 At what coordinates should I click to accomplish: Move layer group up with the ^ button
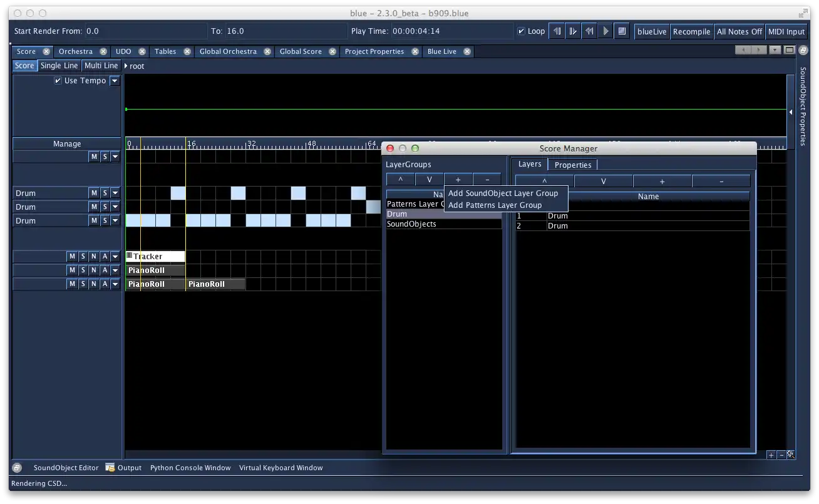pos(401,180)
